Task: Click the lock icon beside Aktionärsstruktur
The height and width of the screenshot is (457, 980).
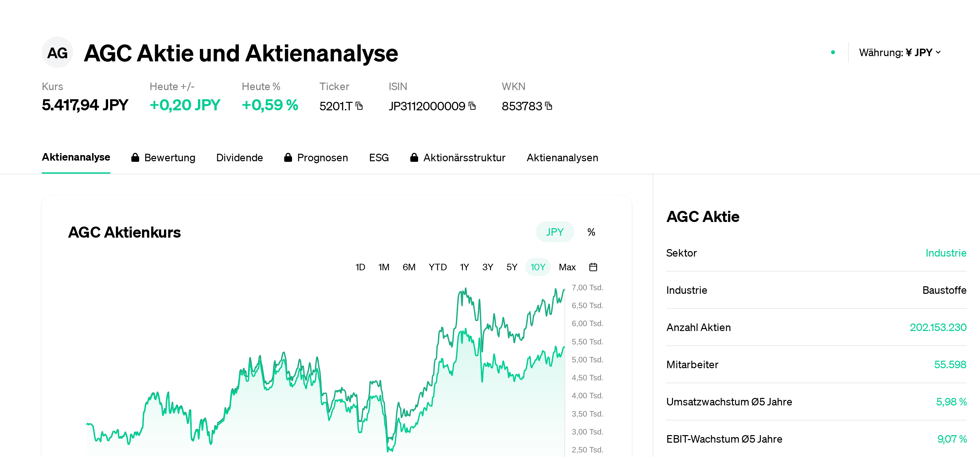Action: tap(414, 157)
